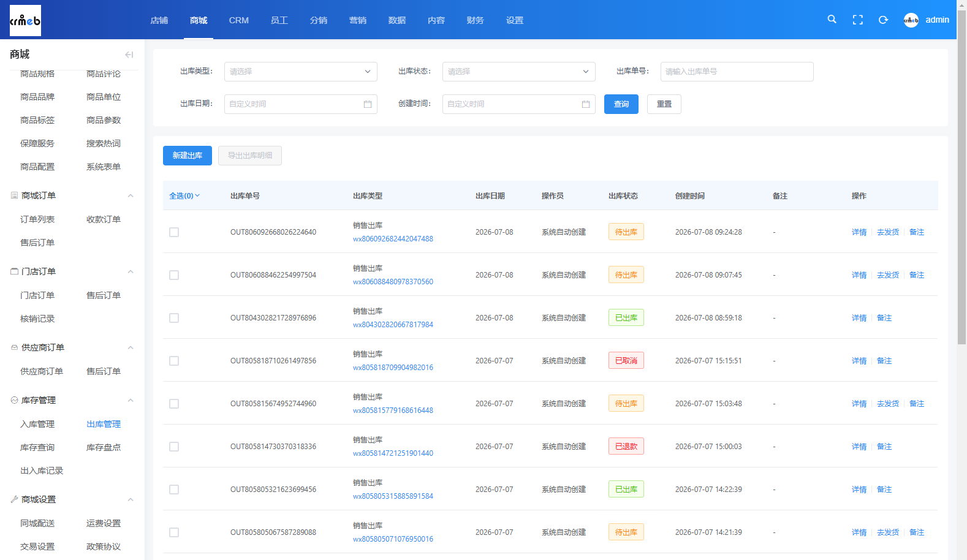Open the 出库状态 dropdown
Screen dimensions: 967x560
(519, 72)
